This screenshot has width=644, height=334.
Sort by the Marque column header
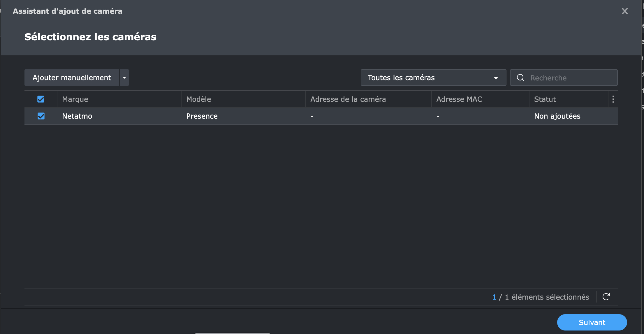click(75, 99)
